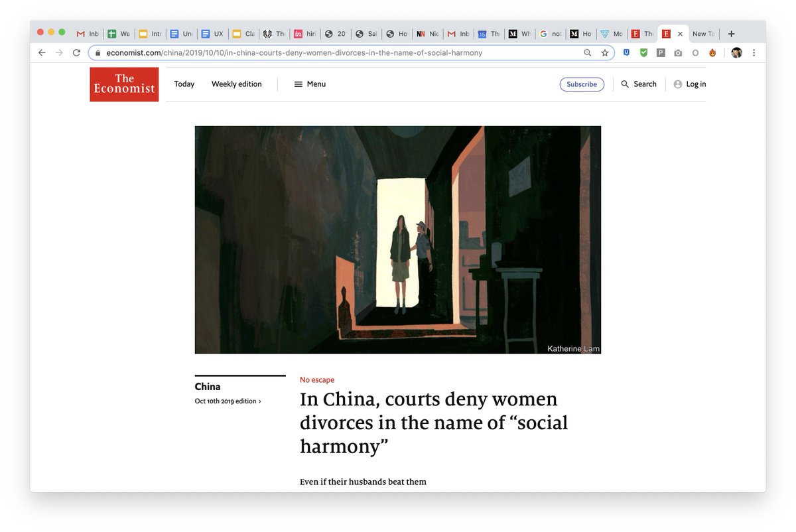Click the Katherine Lam illustration image
Image resolution: width=796 pixels, height=532 pixels.
coord(398,239)
